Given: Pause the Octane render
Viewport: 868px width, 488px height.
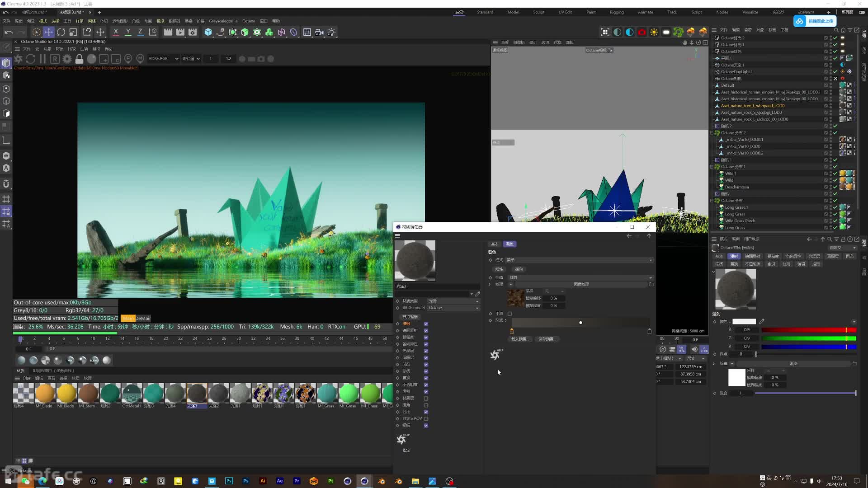Looking at the screenshot, I should [x=42, y=59].
